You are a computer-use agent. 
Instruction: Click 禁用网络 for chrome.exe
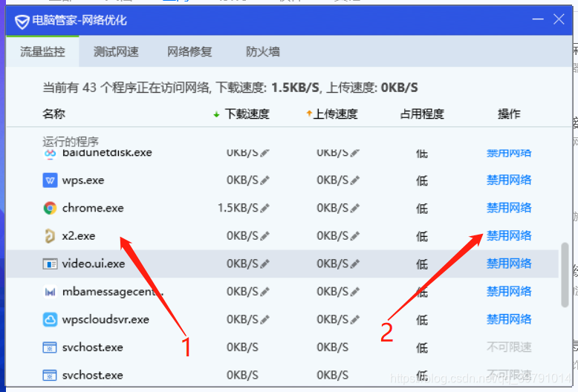509,208
